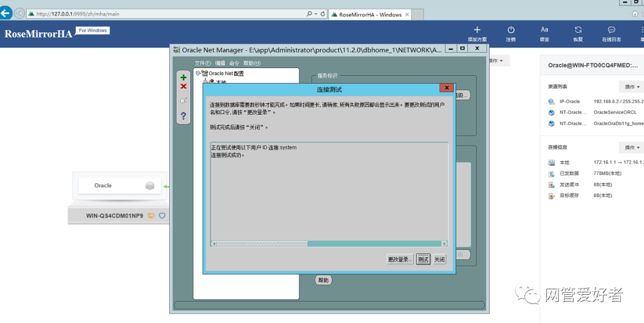Click the 注销 power icon
Image resolution: width=644 pixels, height=323 pixels.
point(511,30)
